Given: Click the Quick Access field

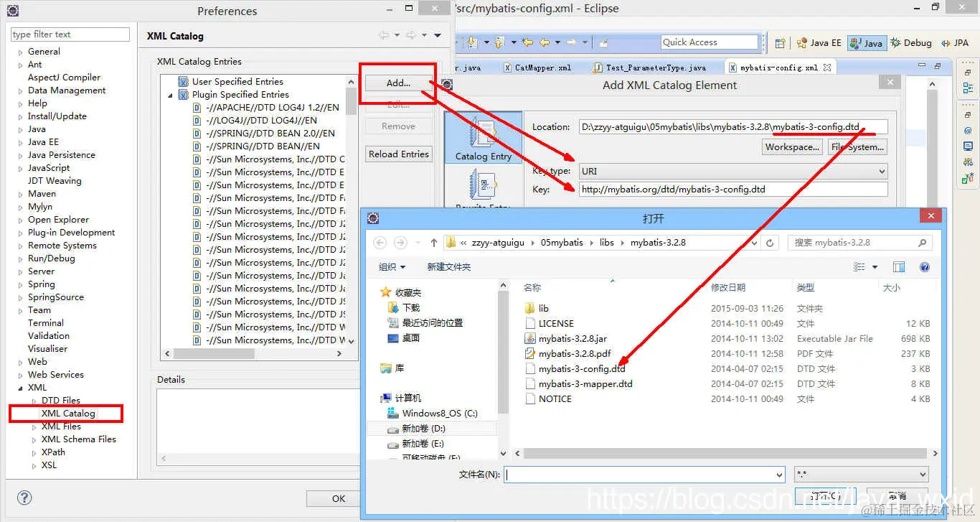Looking at the screenshot, I should coord(710,42).
